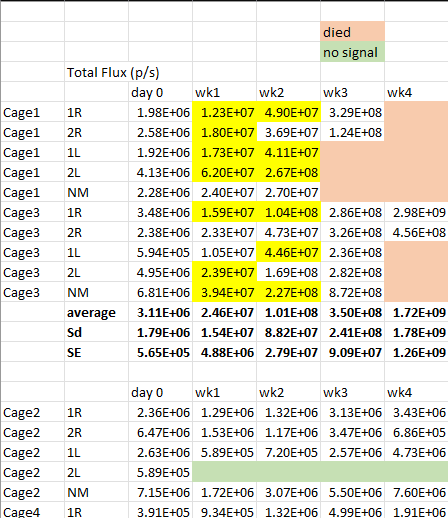Click cell containing 3.26E+08
448x518 pixels.
point(352,232)
